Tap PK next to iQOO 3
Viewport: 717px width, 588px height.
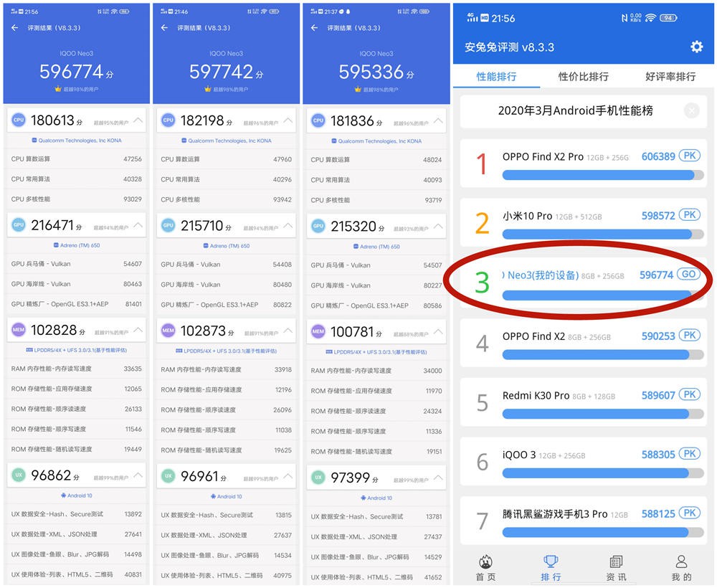click(x=690, y=454)
